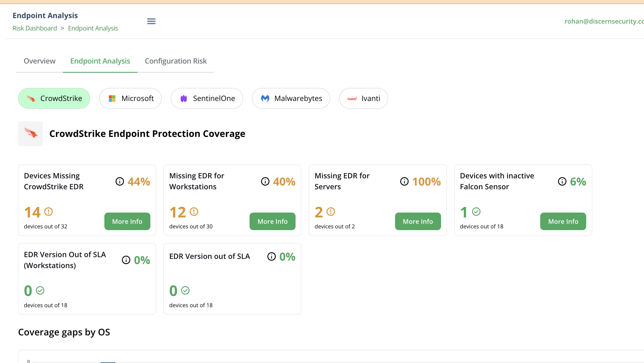Viewport: 644px width, 363px height.
Task: Click info icon on EDR Version (Workstations) card
Action: 126,260
